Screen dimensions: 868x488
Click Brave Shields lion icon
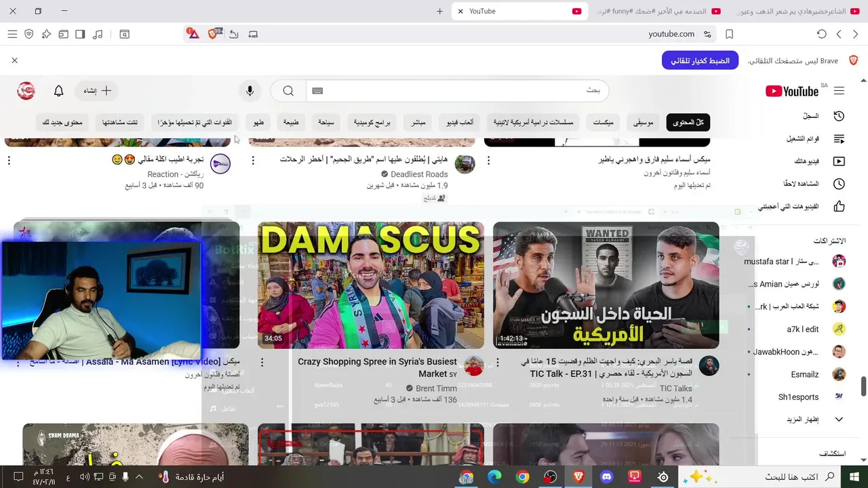click(214, 34)
